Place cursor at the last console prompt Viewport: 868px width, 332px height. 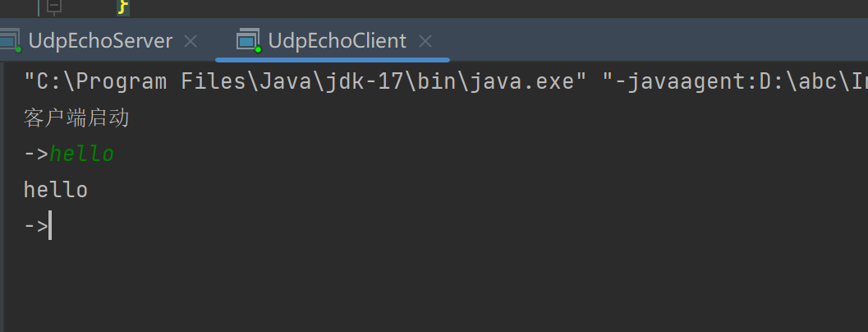coord(50,226)
